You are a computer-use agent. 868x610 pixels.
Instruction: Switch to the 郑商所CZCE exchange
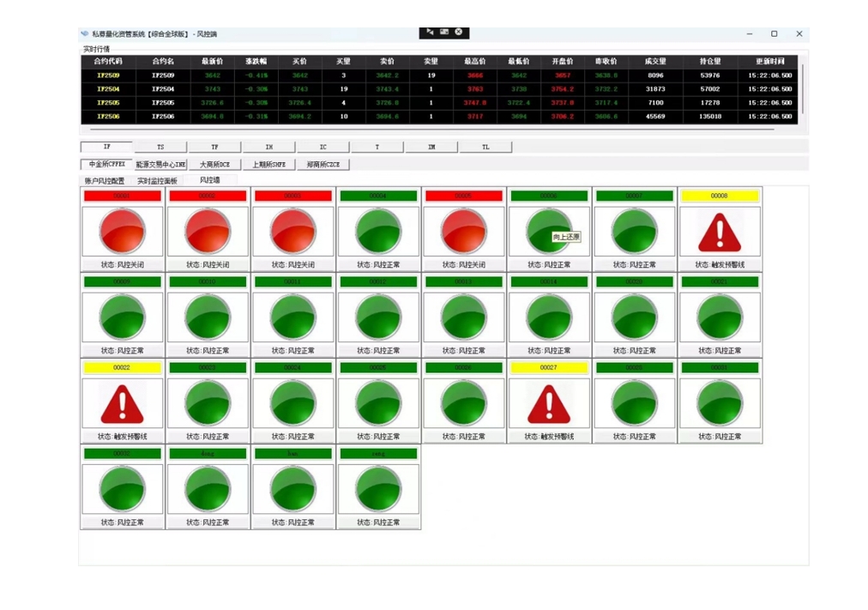pos(323,165)
